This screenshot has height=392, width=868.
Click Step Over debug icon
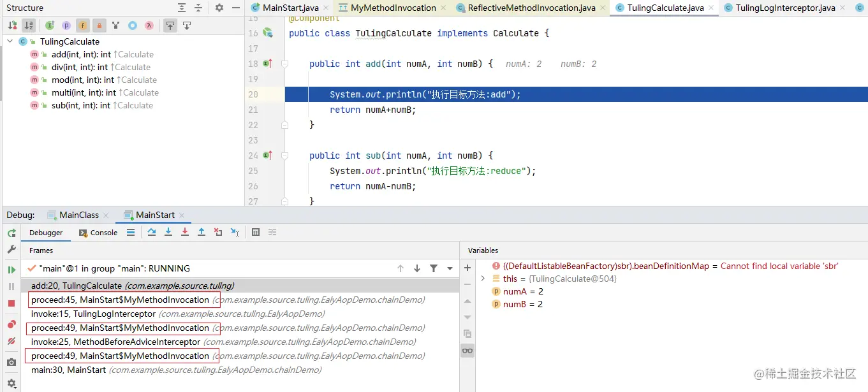(x=152, y=233)
